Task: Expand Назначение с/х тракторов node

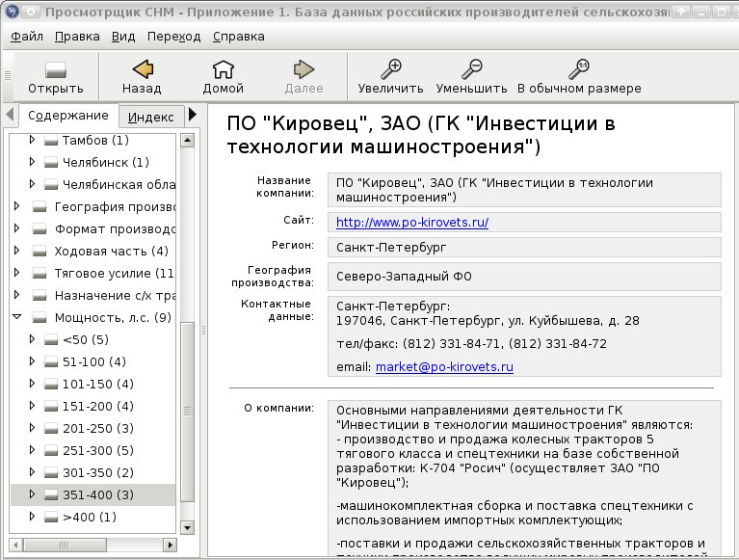Action: pyautogui.click(x=17, y=295)
